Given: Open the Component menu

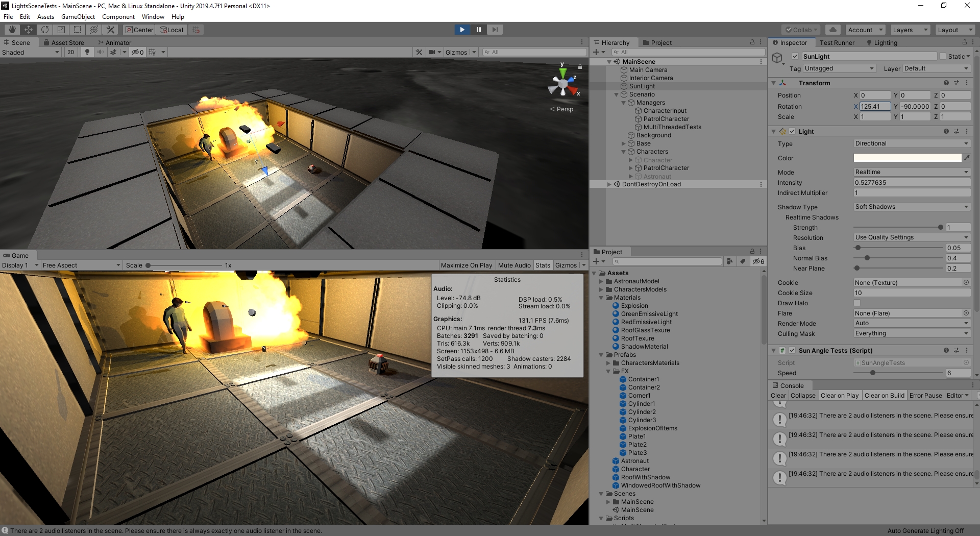Looking at the screenshot, I should coord(118,16).
